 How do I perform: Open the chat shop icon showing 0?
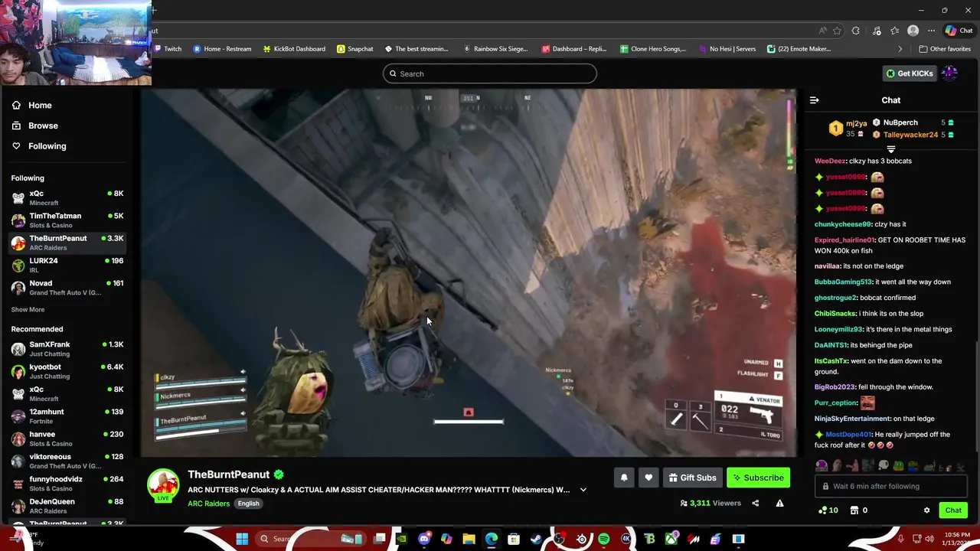coord(859,510)
